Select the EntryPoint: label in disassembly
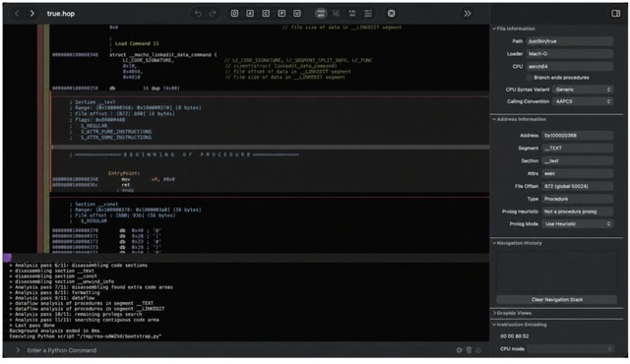This screenshot has width=630, height=364. pos(124,173)
